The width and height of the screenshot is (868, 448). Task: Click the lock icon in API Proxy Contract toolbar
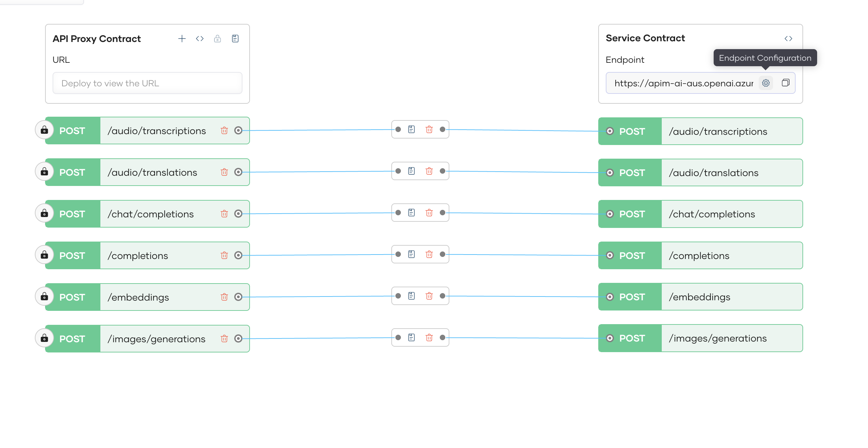click(x=218, y=39)
